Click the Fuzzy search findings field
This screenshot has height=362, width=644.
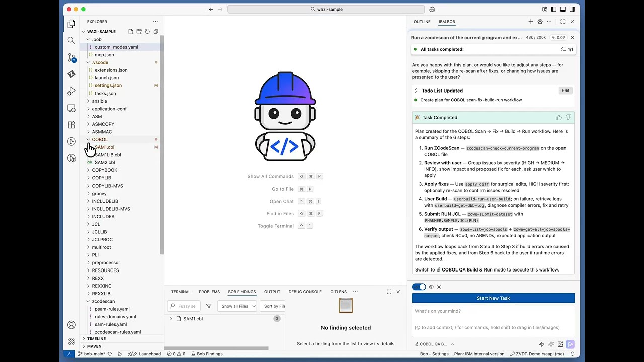coord(183,306)
